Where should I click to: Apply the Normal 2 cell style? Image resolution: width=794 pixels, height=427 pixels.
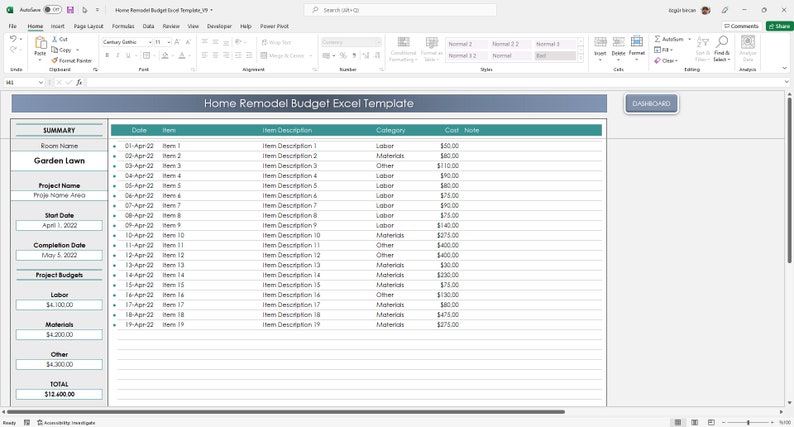(x=466, y=44)
